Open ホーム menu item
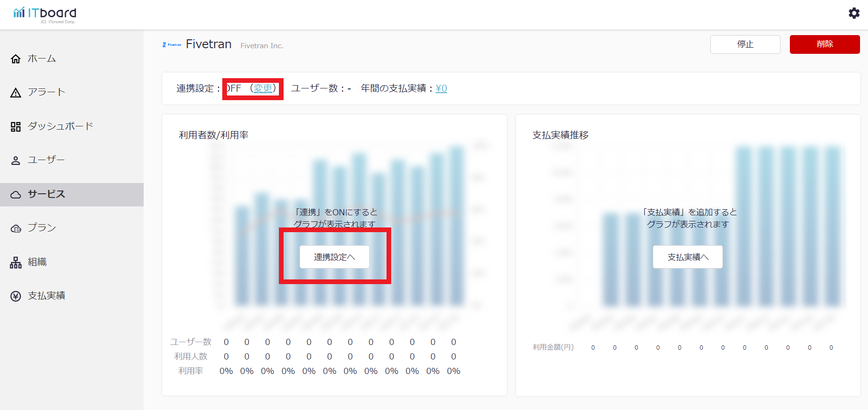 (42, 59)
